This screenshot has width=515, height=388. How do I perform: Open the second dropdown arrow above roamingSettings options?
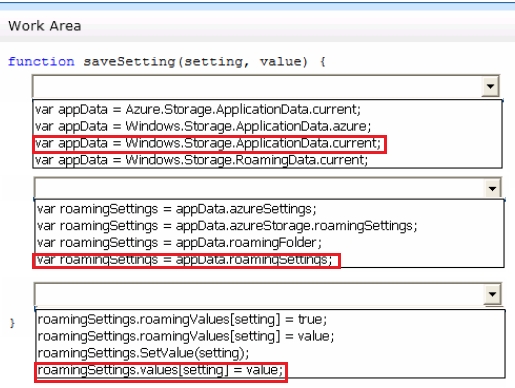point(492,189)
